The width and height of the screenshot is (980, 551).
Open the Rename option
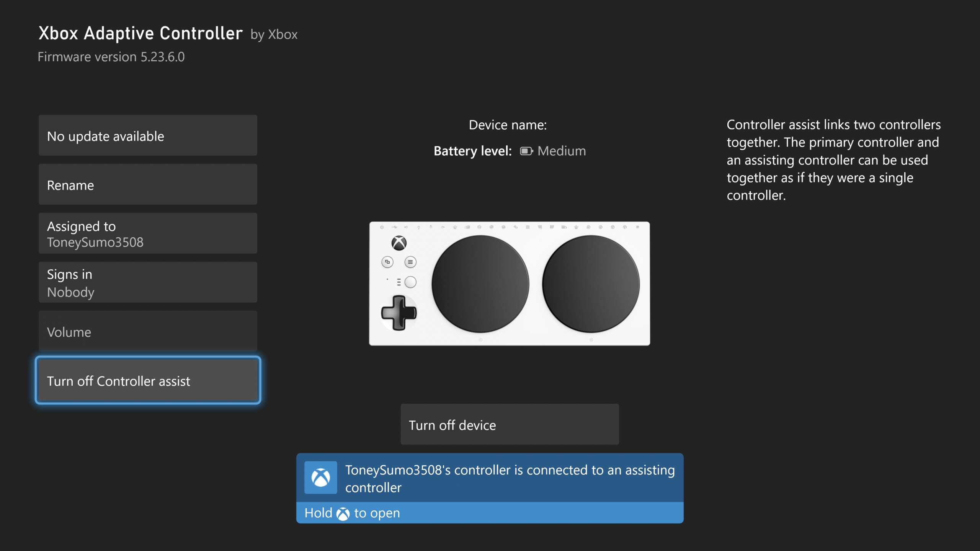[148, 184]
